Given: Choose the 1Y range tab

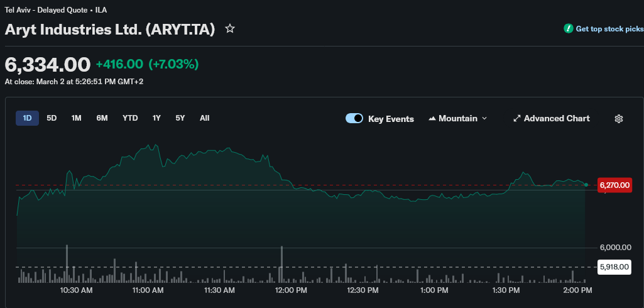Looking at the screenshot, I should pos(156,118).
